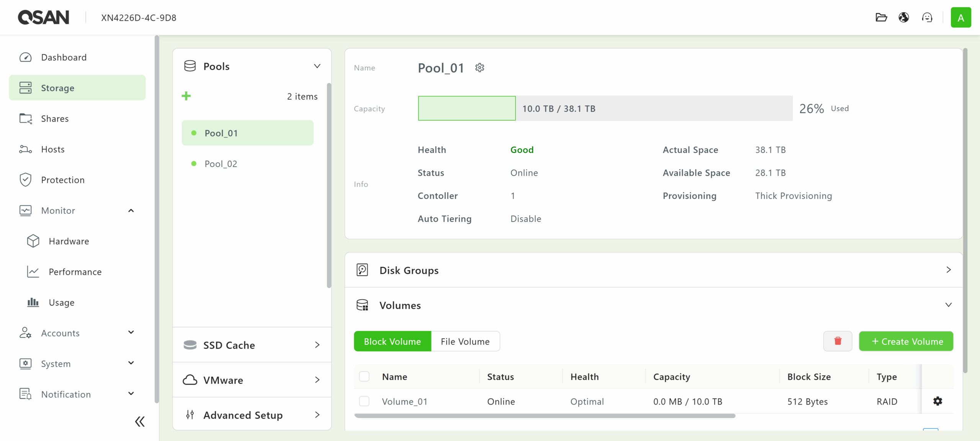Check the Volume_01 row checkbox
980x441 pixels.
coord(364,401)
